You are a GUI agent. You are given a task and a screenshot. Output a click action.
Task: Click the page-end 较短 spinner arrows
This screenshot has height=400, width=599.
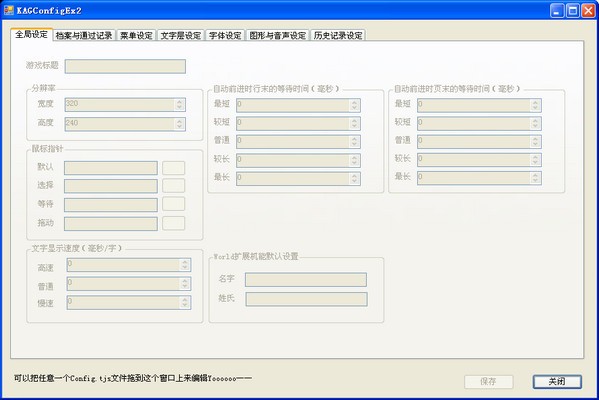tap(536, 123)
